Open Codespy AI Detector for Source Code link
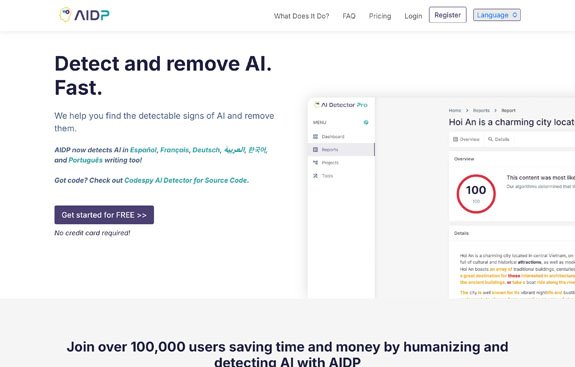Viewport: 575px width, 367px height. [186, 180]
